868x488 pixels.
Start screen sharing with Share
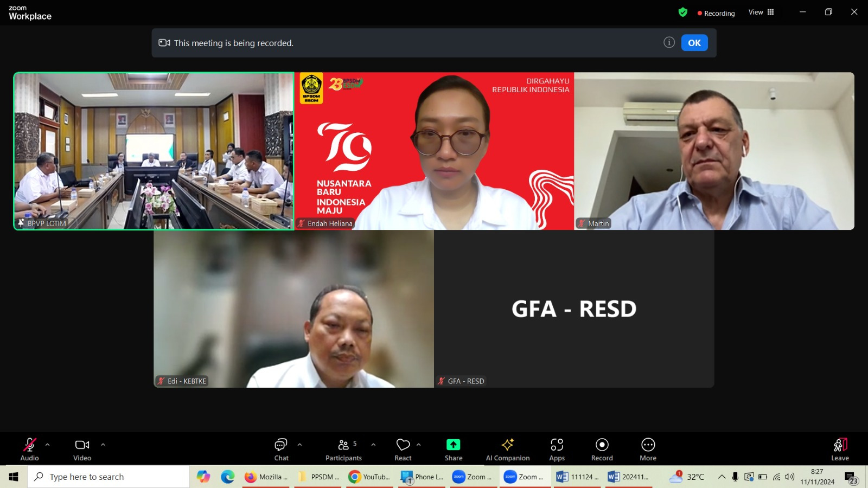tap(453, 449)
